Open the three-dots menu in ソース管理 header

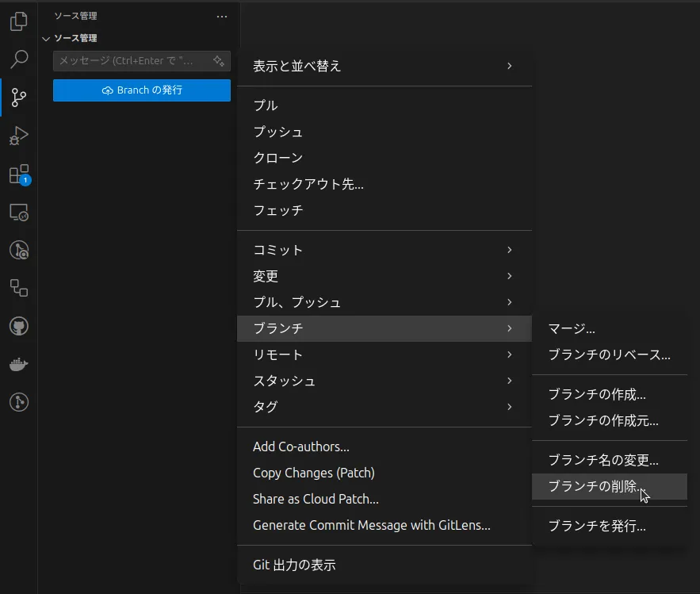221,16
